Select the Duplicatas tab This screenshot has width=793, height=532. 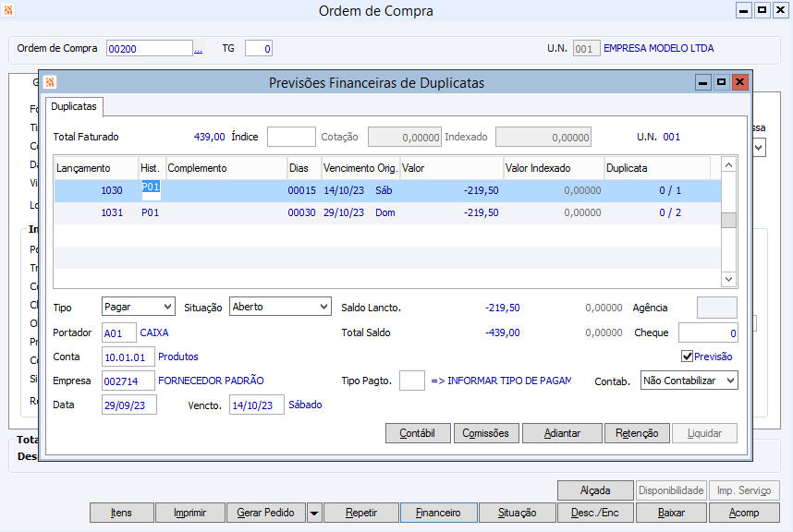pyautogui.click(x=74, y=107)
